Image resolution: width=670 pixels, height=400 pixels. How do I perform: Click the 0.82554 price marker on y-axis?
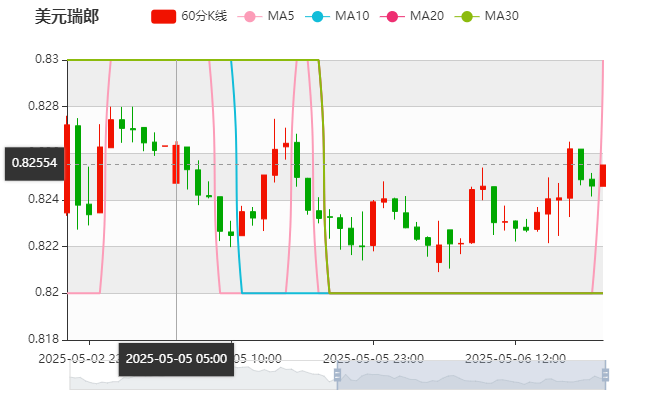click(34, 163)
